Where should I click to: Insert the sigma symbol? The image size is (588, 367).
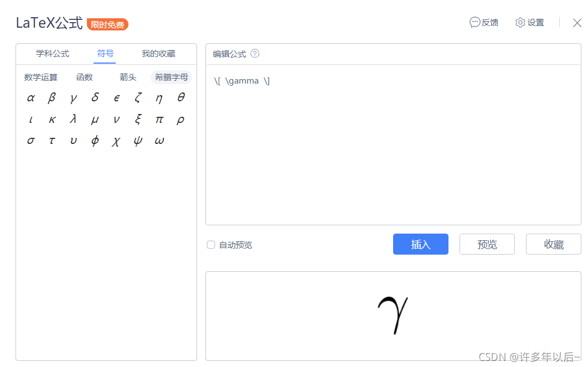coord(31,141)
